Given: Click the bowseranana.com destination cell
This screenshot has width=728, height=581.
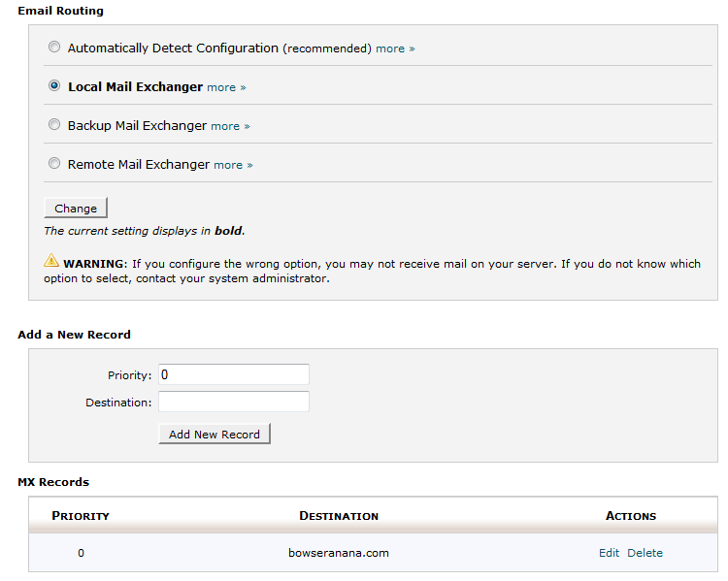Looking at the screenshot, I should (339, 553).
